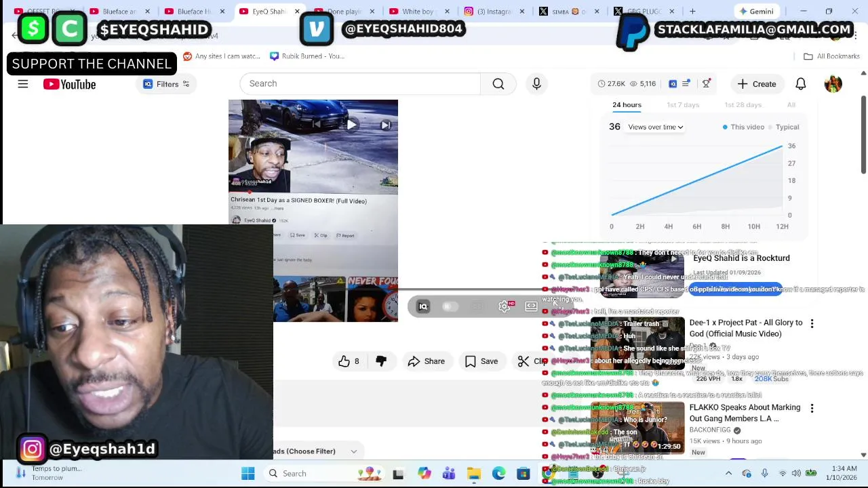Image resolution: width=868 pixels, height=488 pixels.
Task: Select the 1st 28 days tab
Action: (x=743, y=104)
